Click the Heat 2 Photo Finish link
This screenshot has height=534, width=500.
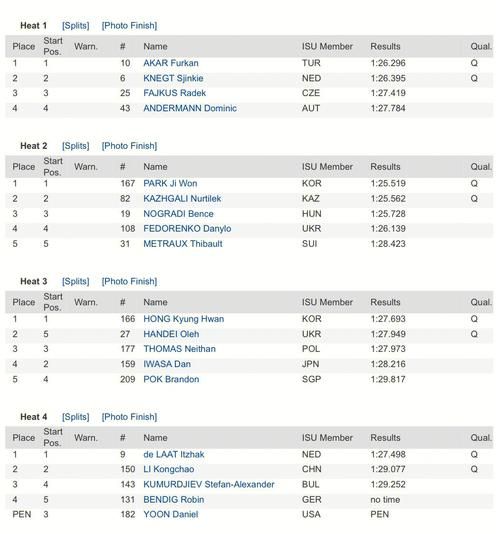pyautogui.click(x=129, y=146)
